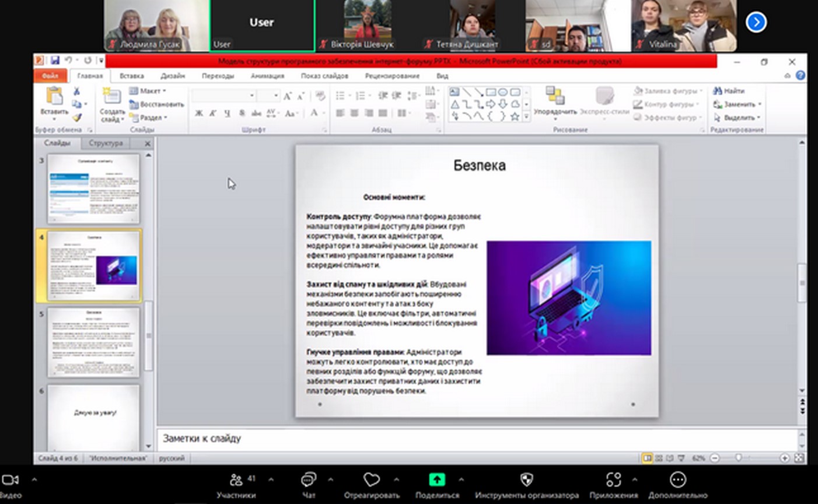Click the Paste clipboard icon
The image size is (818, 504).
click(x=54, y=96)
